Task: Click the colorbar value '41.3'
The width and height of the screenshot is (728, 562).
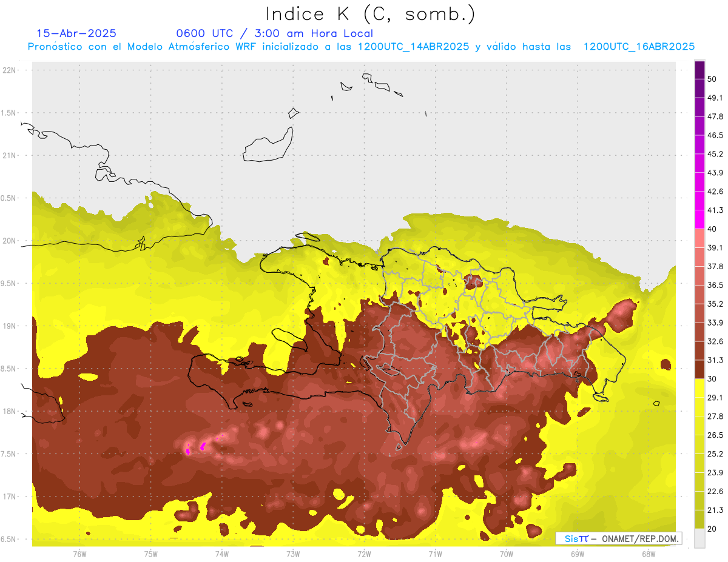Action: point(715,210)
